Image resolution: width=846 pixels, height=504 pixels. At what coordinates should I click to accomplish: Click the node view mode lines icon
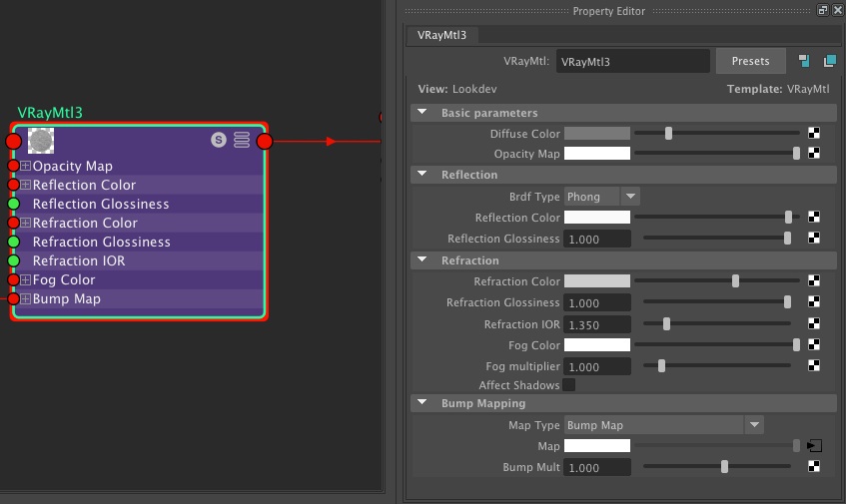[x=242, y=140]
